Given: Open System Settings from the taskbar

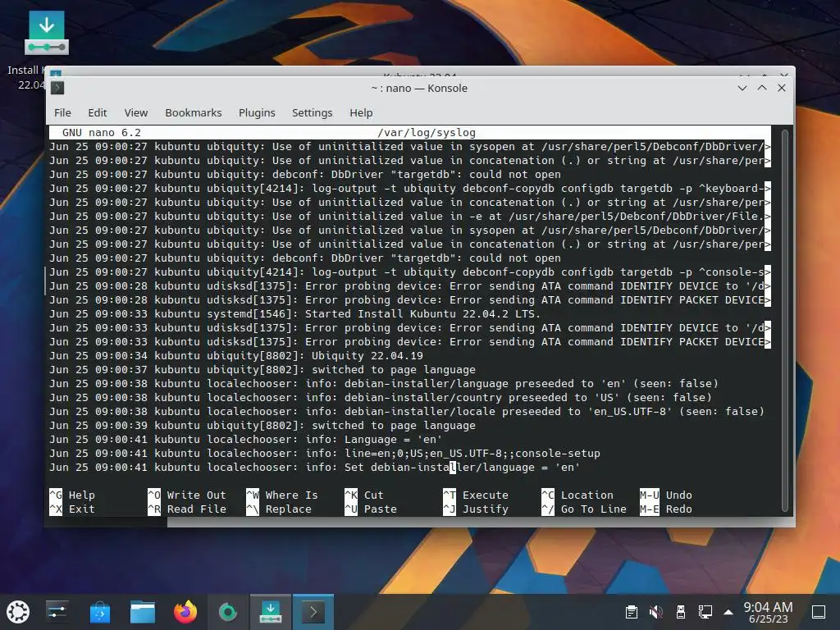Looking at the screenshot, I should tap(57, 612).
